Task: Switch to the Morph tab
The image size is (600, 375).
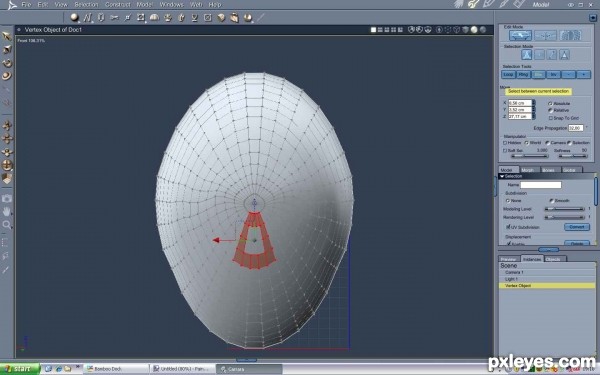Action: [527, 170]
